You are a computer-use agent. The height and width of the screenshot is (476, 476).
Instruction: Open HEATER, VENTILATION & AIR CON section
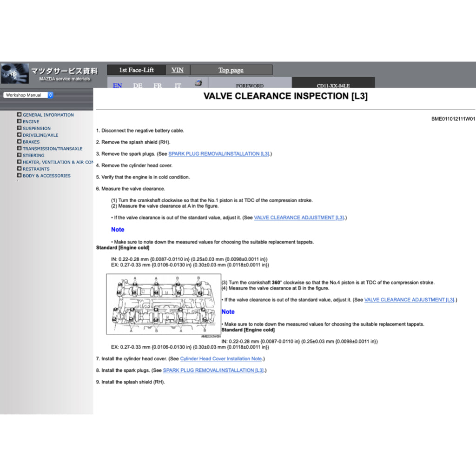(x=58, y=162)
